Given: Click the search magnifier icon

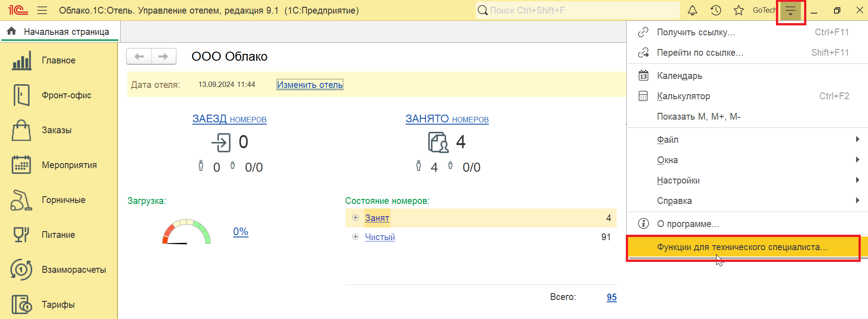Looking at the screenshot, I should click(x=483, y=10).
